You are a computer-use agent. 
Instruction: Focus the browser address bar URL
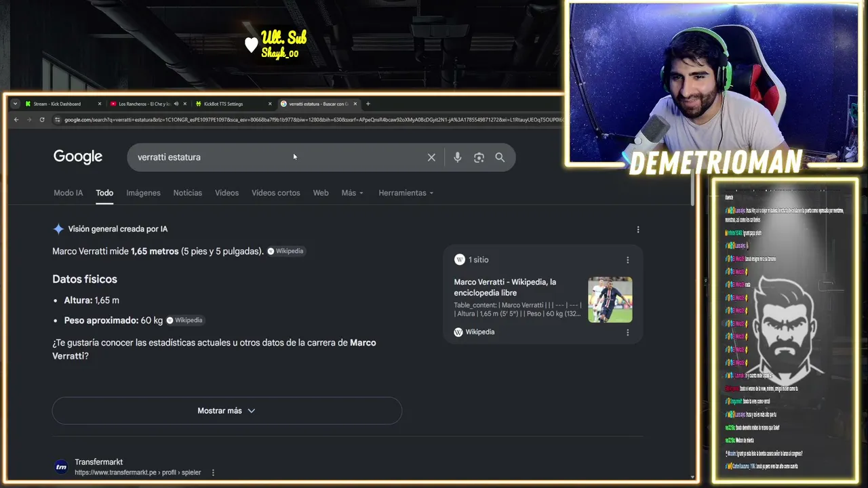[313, 120]
